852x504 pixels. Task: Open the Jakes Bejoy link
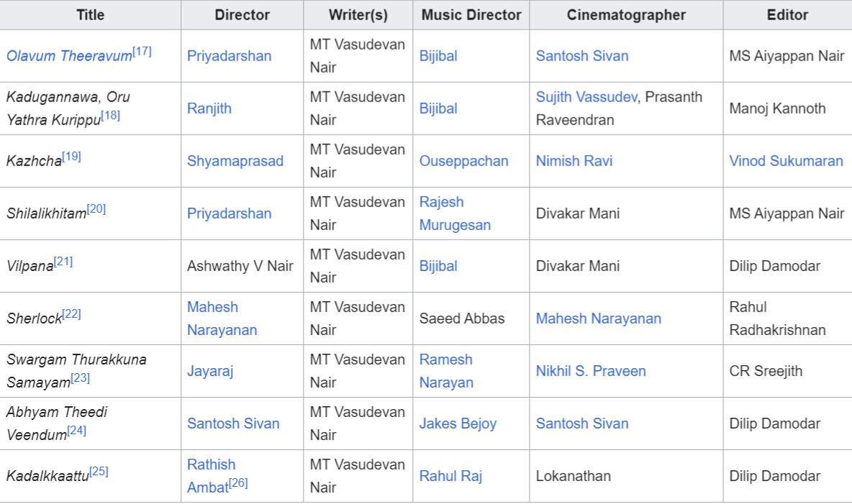[x=458, y=423]
